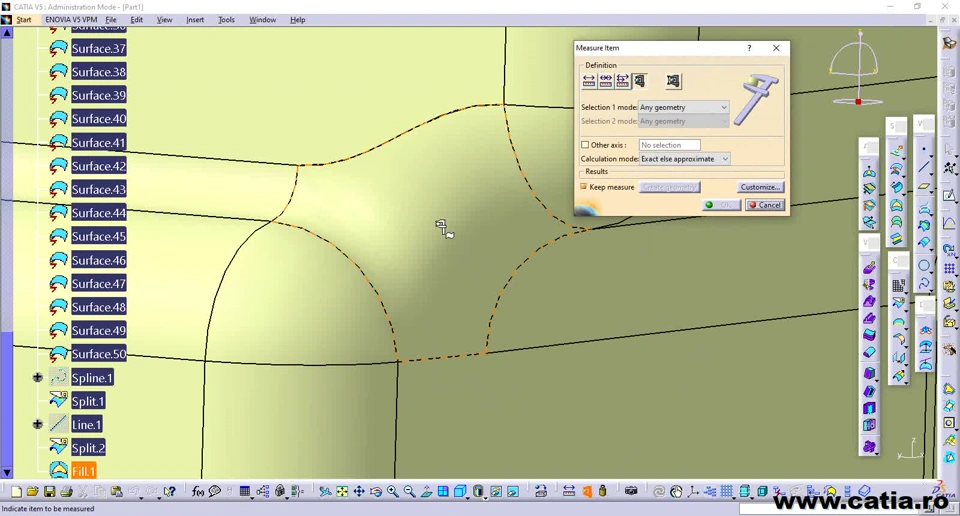Expand the Spline.1 tree node

tap(38, 378)
